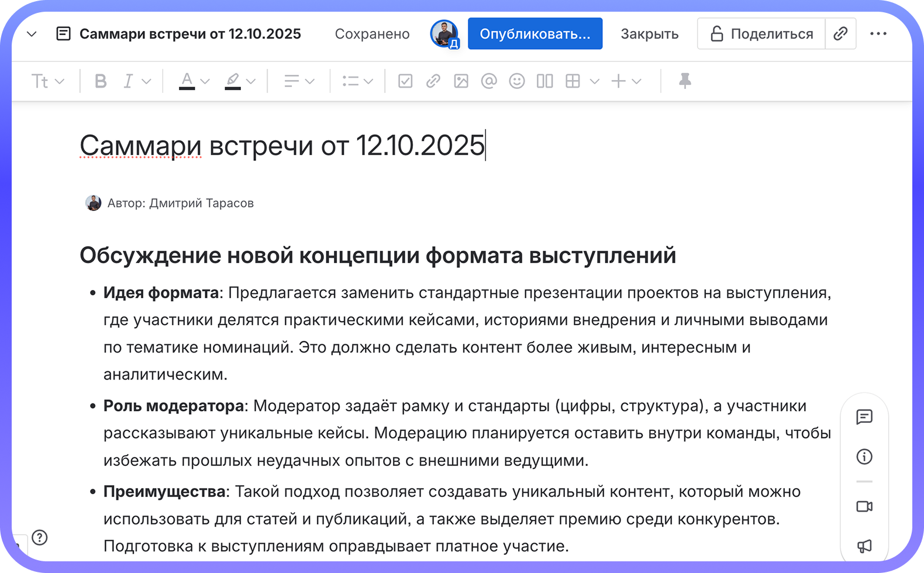Click the header title Саммари встречи
The image size is (924, 573).
(190, 34)
